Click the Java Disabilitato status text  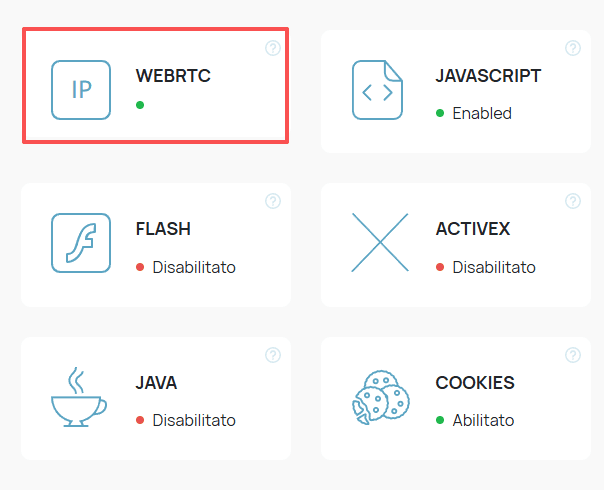pyautogui.click(x=194, y=420)
